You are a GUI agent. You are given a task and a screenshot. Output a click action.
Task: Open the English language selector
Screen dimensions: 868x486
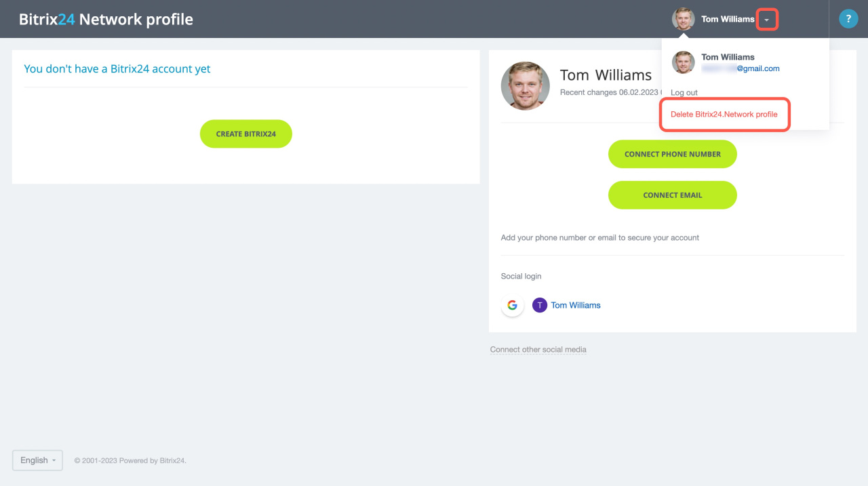coord(37,460)
